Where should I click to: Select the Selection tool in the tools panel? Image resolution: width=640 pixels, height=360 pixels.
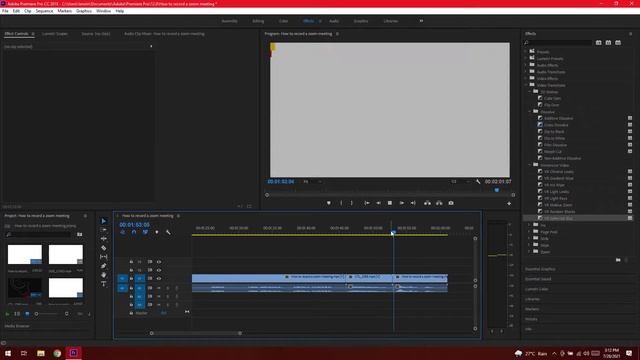click(x=104, y=221)
